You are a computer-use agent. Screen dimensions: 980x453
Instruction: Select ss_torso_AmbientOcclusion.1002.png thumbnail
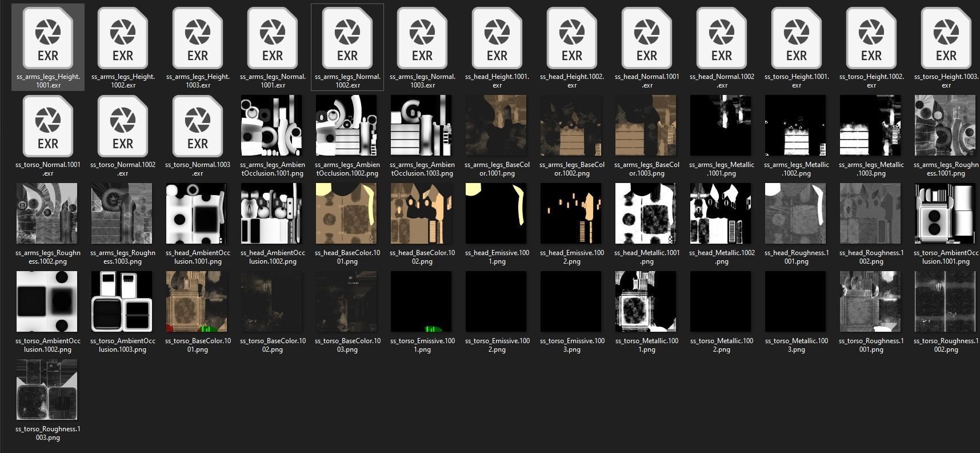tap(47, 301)
